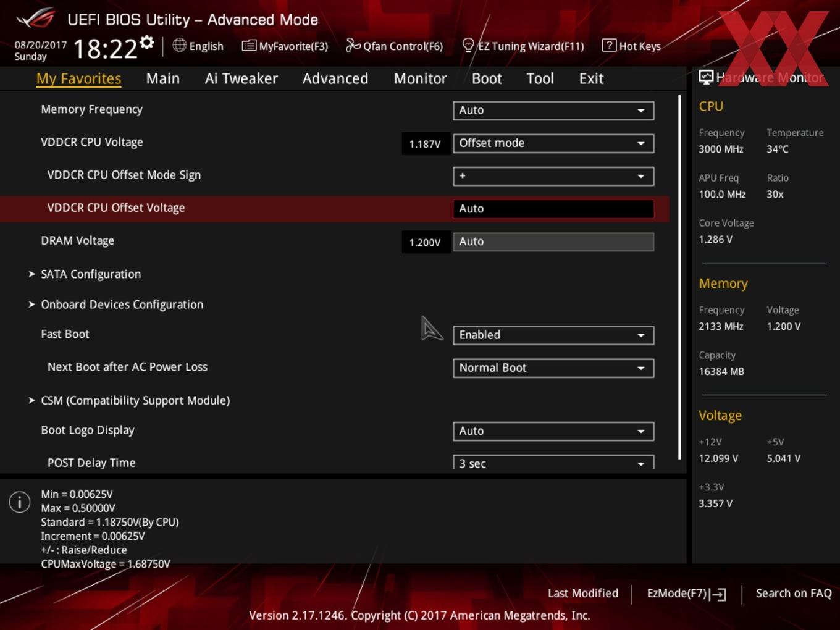The width and height of the screenshot is (840, 630).
Task: Click the info icon in the help panel
Action: 20,502
